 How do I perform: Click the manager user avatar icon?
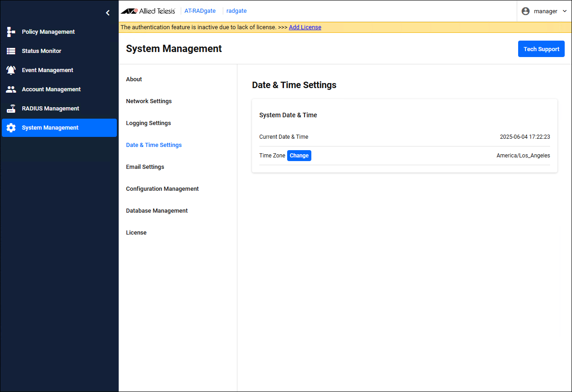point(525,11)
